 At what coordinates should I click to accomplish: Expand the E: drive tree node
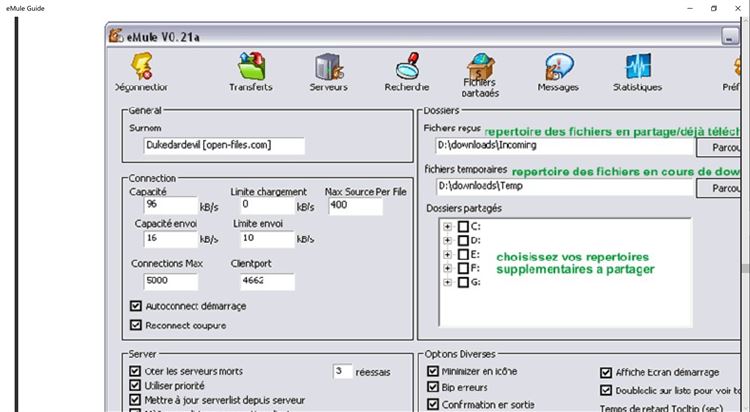(447, 254)
